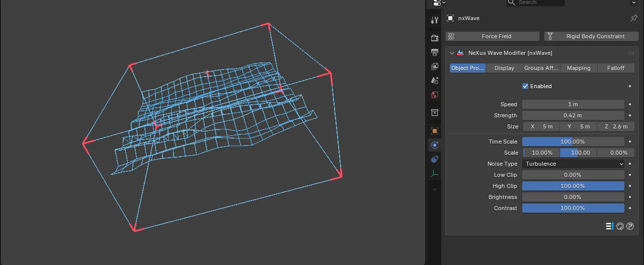
Task: Click the NeXus Wave Modifier shoe icon
Action: pyautogui.click(x=460, y=53)
